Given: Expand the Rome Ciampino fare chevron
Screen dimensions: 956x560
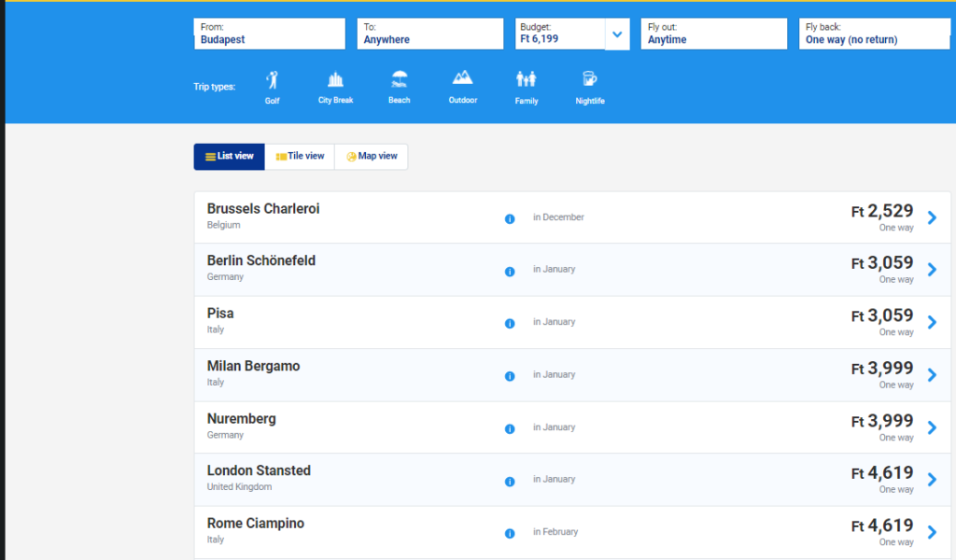Looking at the screenshot, I should coord(932,532).
